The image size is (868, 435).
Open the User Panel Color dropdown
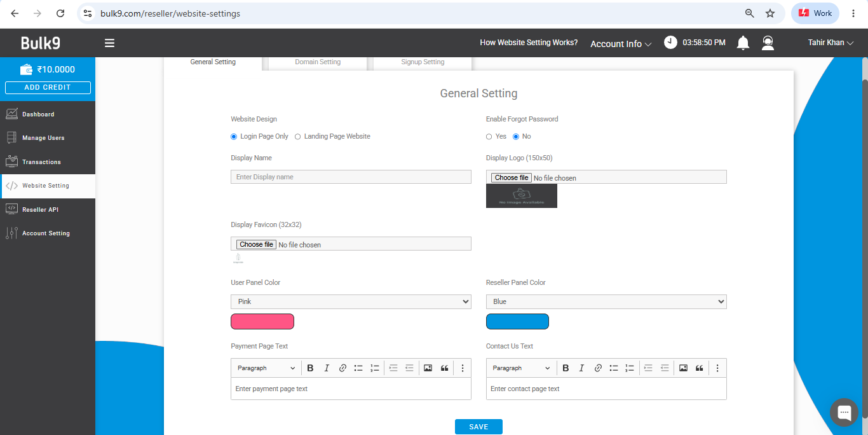tap(351, 301)
